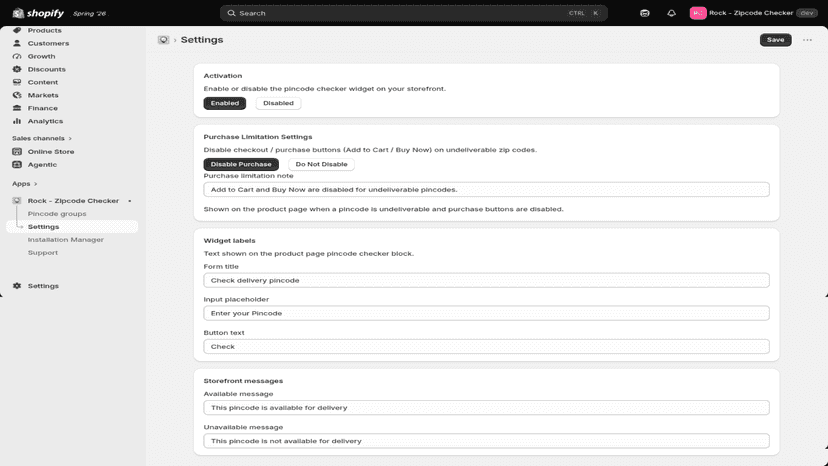
Task: Click the Input placeholder field
Action: tap(486, 313)
